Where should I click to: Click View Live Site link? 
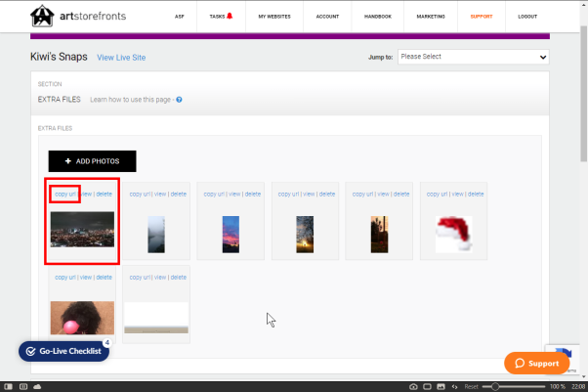121,58
